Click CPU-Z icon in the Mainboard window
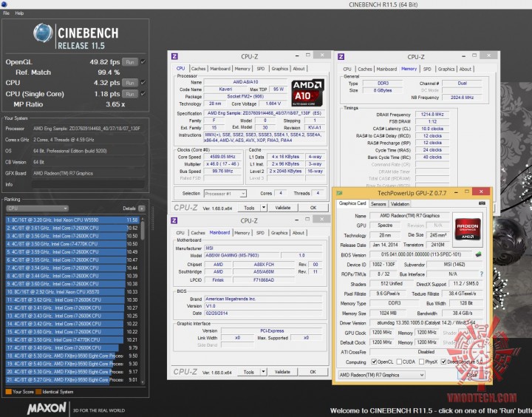This screenshot has height=417, width=532. [174, 220]
